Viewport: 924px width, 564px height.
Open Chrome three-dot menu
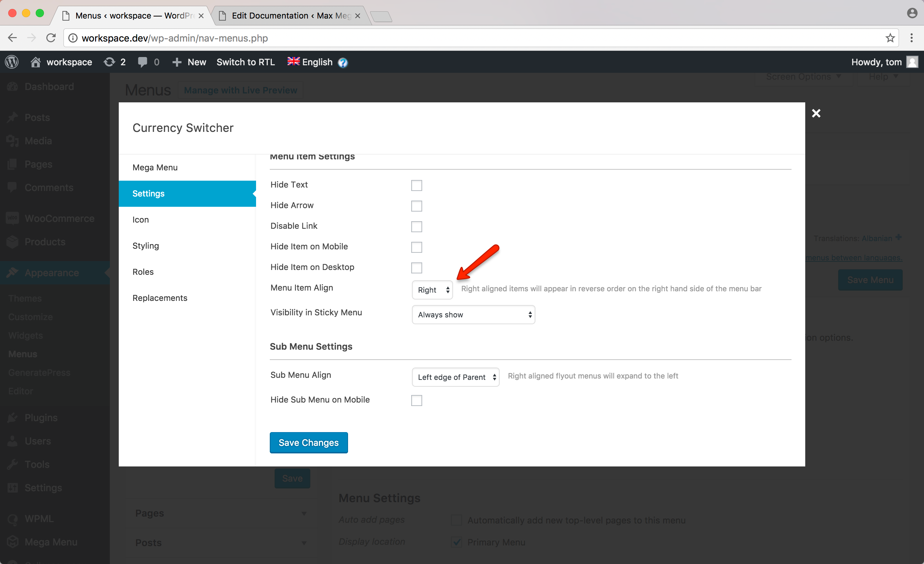(911, 38)
